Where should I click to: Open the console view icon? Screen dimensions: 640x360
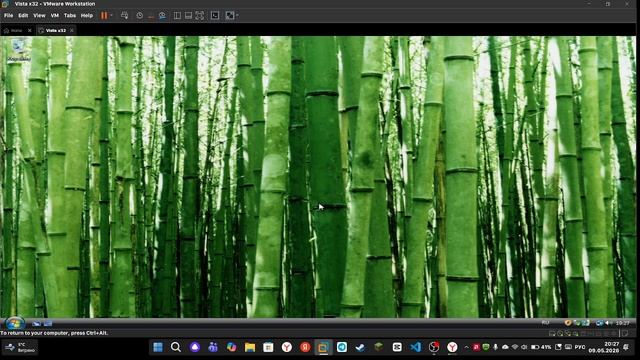(215, 16)
